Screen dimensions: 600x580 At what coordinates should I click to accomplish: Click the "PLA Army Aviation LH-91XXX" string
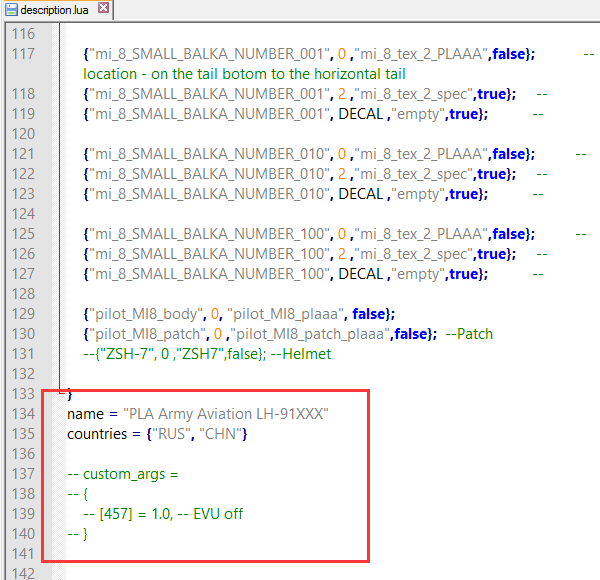point(226,414)
